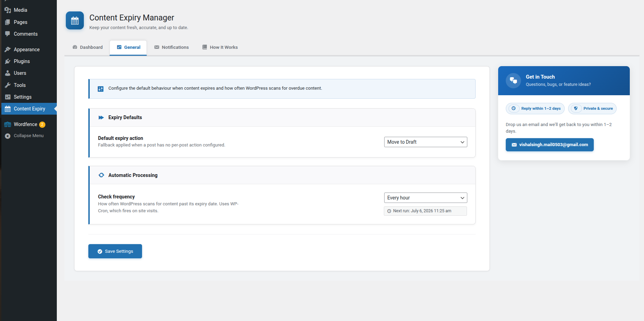Open Comments in the admin sidebar
The width and height of the screenshot is (644, 321).
coord(29,34)
